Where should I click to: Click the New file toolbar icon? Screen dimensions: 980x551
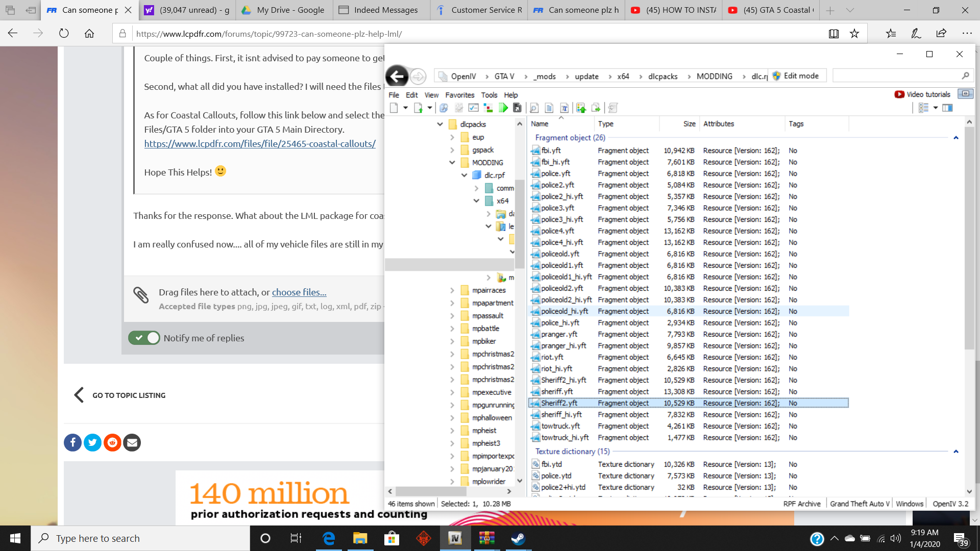point(394,108)
